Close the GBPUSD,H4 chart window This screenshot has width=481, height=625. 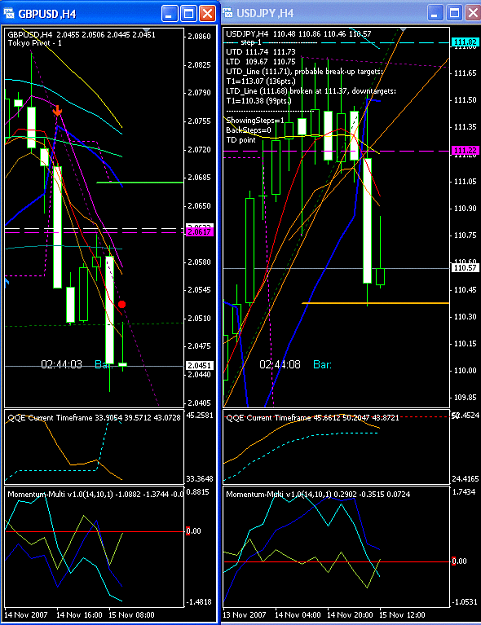point(208,14)
